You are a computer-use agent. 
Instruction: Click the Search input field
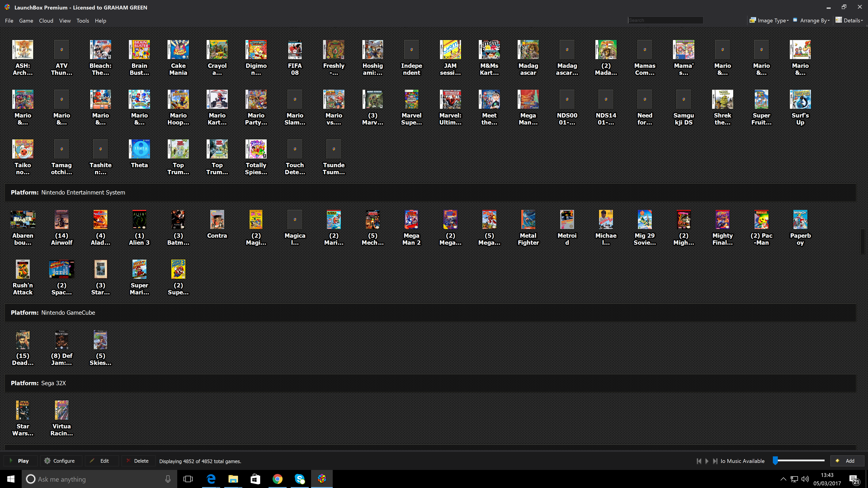tap(665, 20)
